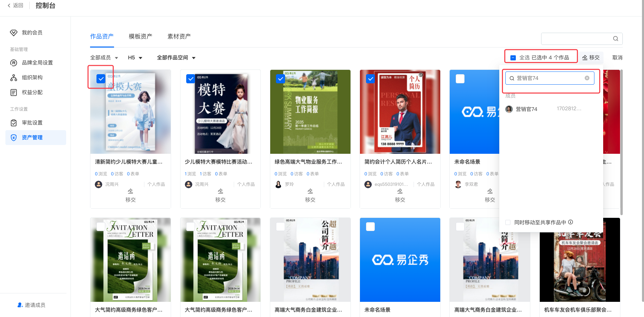Image resolution: width=644 pixels, height=317 pixels.
Task: Click 取消 to cancel selection
Action: pos(617,58)
